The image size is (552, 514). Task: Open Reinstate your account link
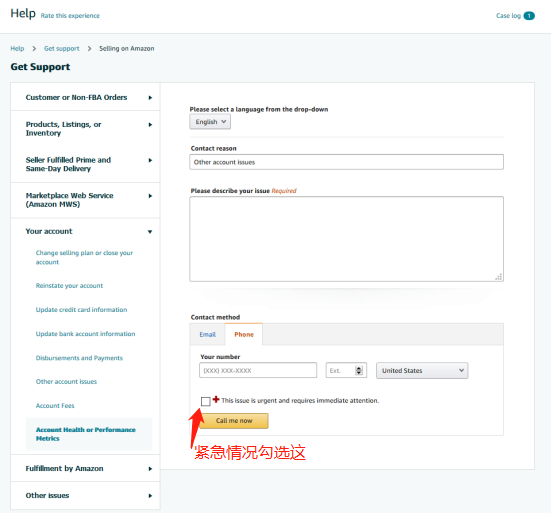tap(69, 286)
